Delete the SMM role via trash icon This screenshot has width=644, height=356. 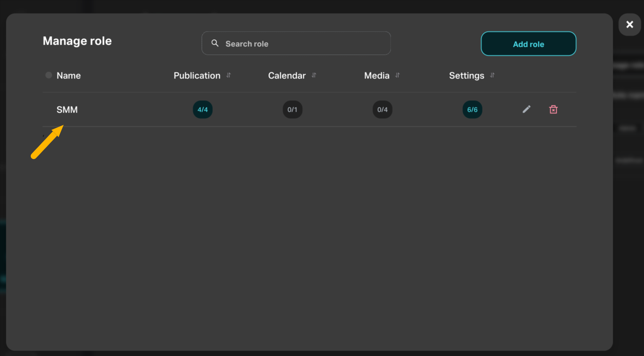(553, 110)
